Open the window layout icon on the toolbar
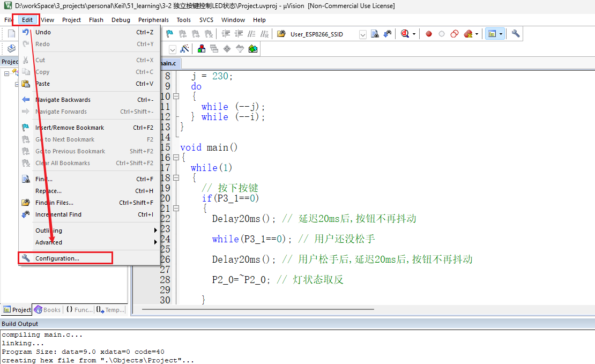Image resolution: width=595 pixels, height=364 pixels. pyautogui.click(x=493, y=33)
